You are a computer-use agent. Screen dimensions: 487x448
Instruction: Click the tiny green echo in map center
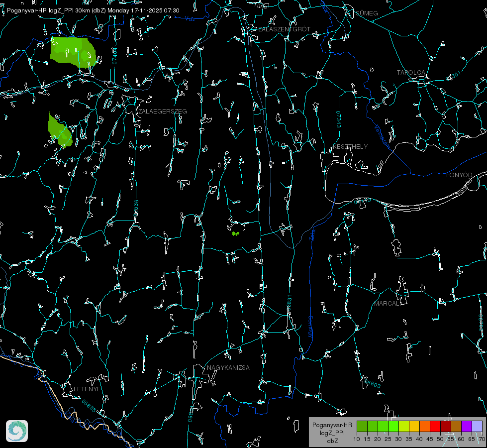[236, 233]
